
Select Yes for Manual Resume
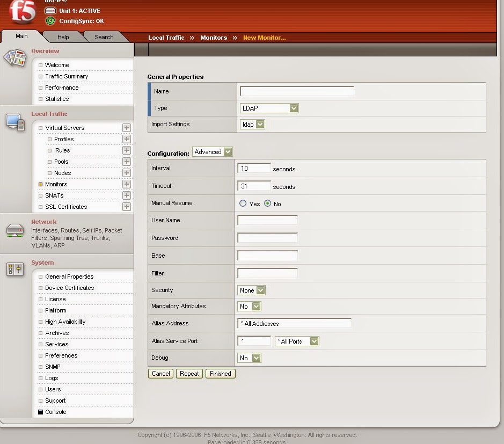coord(243,203)
